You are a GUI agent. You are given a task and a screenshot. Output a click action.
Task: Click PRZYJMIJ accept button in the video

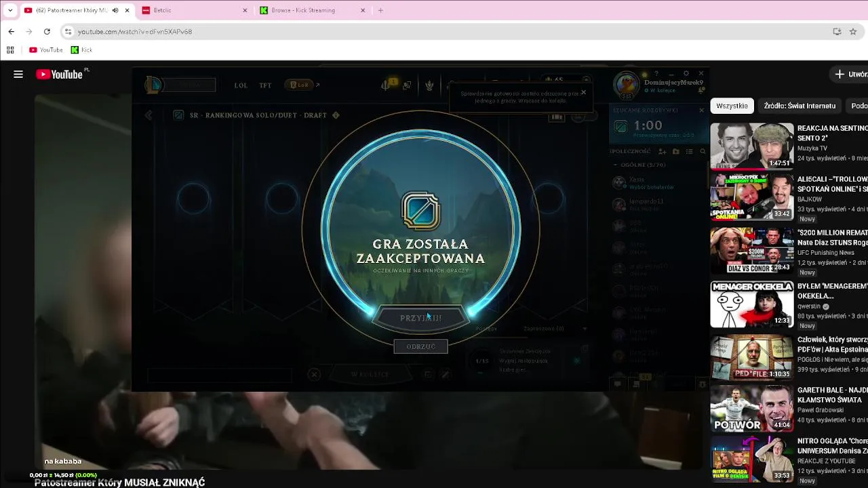(420, 318)
